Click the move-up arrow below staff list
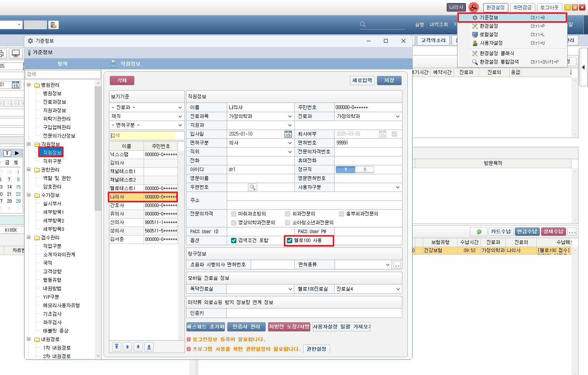Screen dimensions: 588x375 coord(127,347)
